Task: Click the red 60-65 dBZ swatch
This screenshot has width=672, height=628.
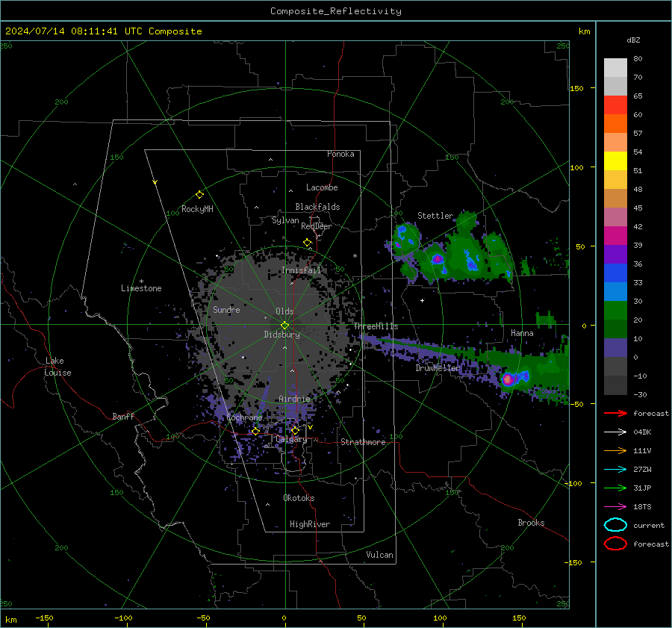Action: point(615,105)
